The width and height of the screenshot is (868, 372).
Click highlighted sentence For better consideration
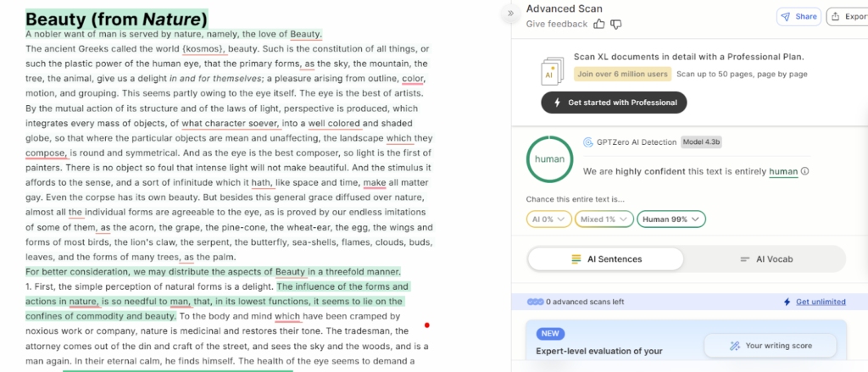pyautogui.click(x=213, y=272)
